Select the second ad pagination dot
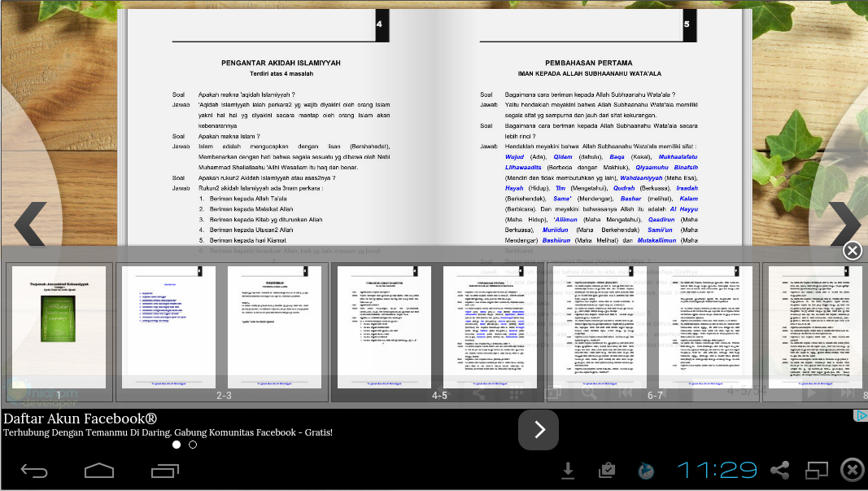 (x=193, y=445)
